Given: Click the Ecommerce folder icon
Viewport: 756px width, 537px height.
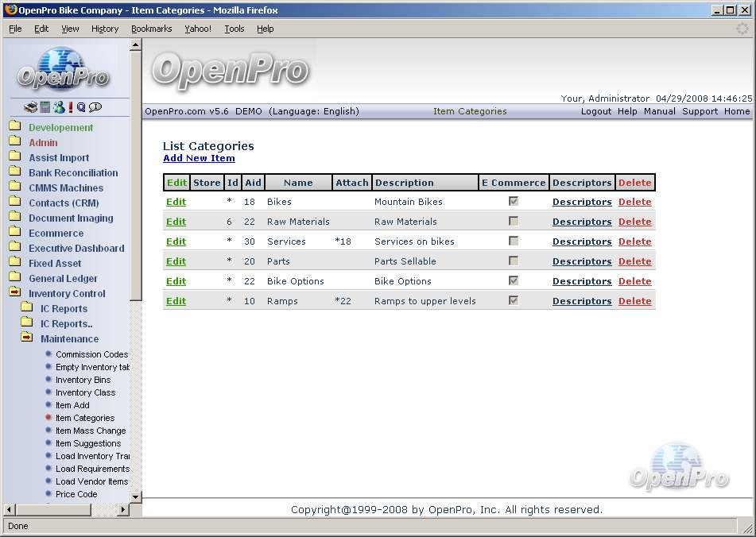Looking at the screenshot, I should tap(14, 233).
